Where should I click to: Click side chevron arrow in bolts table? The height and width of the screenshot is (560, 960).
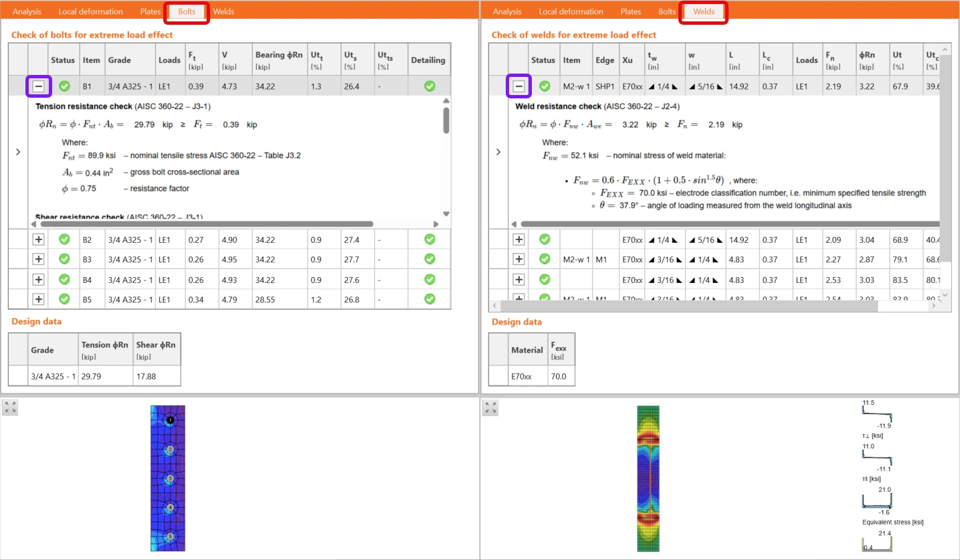coord(18,152)
